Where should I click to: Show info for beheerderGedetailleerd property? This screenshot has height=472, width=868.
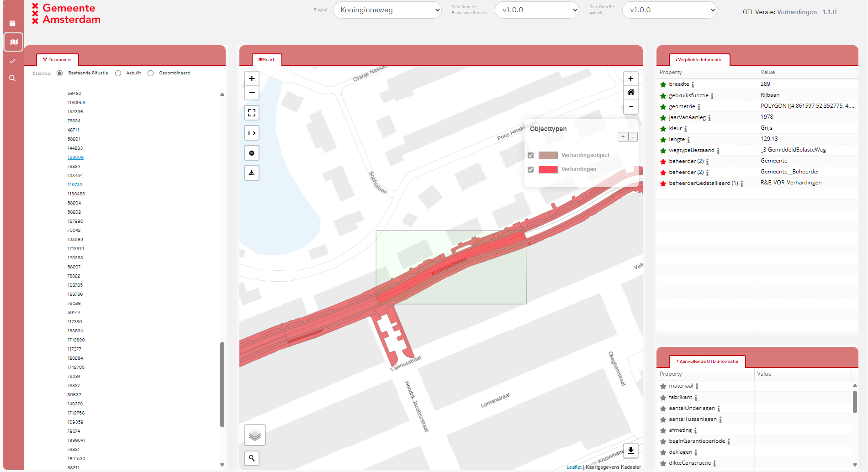741,184
